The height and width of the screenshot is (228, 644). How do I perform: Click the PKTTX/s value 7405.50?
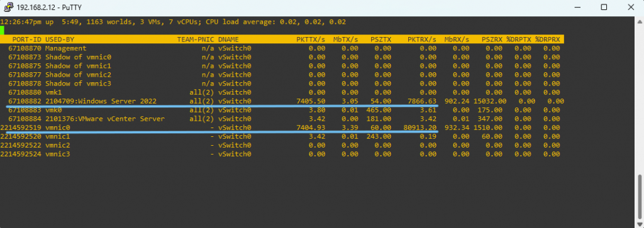point(311,101)
